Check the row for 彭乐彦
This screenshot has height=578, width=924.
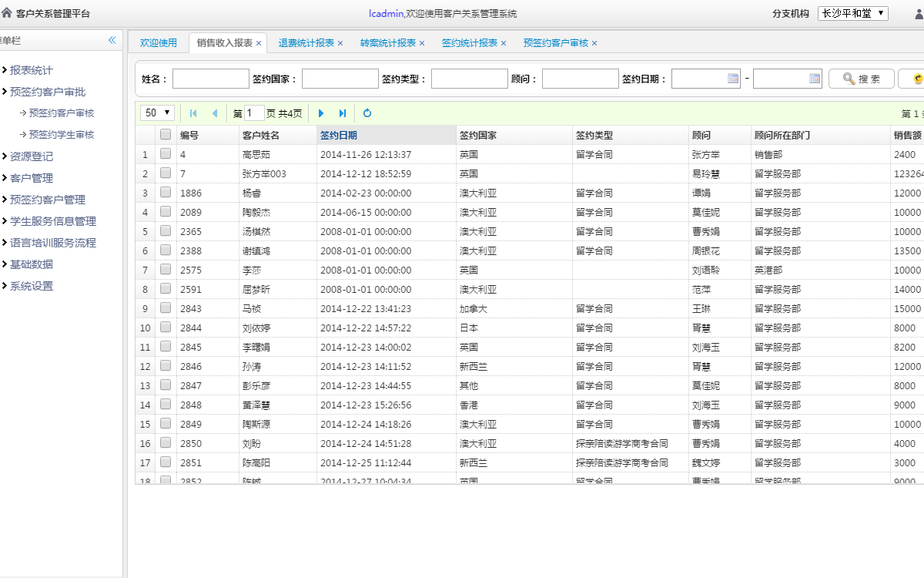166,385
